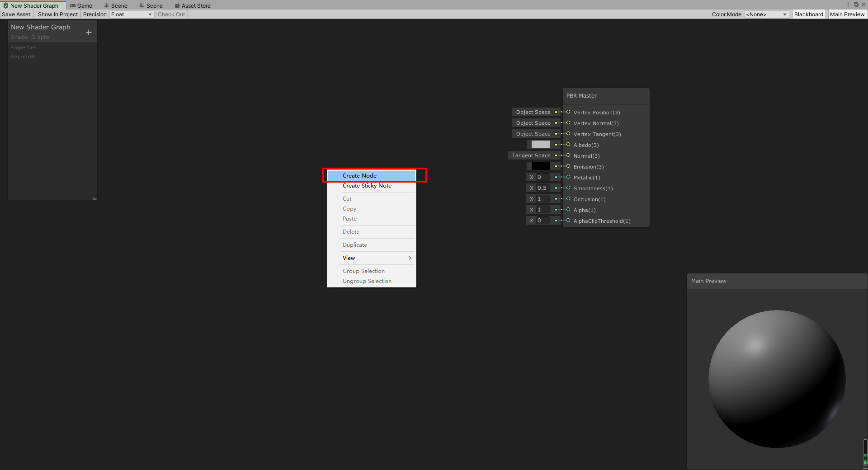
Task: Toggle the Blackboard panel visibility
Action: point(808,14)
